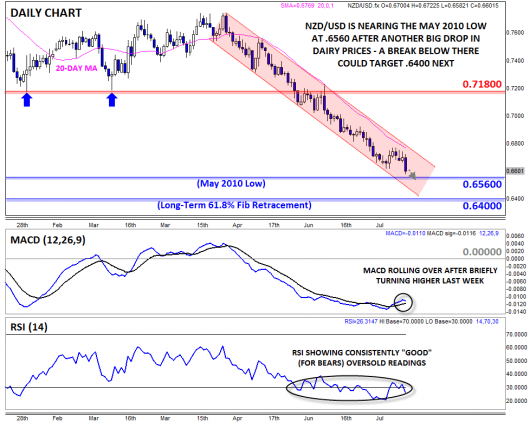Click the (May 2010 Low) label
The height and width of the screenshot is (423, 530).
(x=231, y=183)
